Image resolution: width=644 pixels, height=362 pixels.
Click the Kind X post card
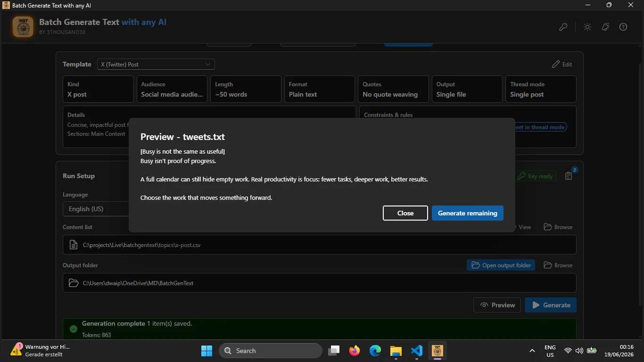pyautogui.click(x=98, y=89)
